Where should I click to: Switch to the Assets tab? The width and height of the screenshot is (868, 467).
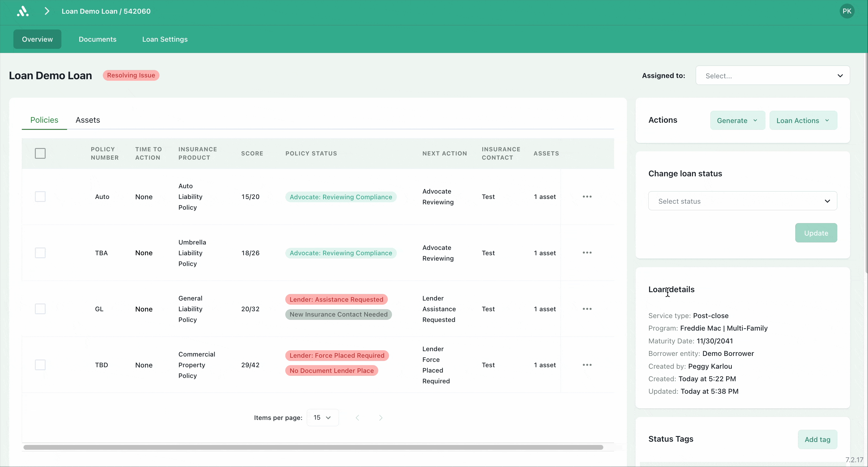(88, 120)
